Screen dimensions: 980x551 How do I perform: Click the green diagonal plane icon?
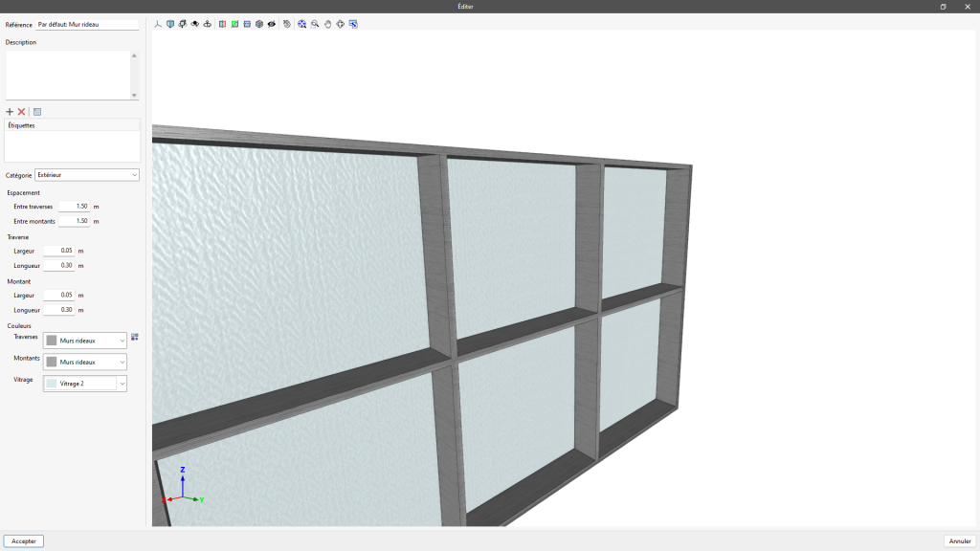coord(235,24)
